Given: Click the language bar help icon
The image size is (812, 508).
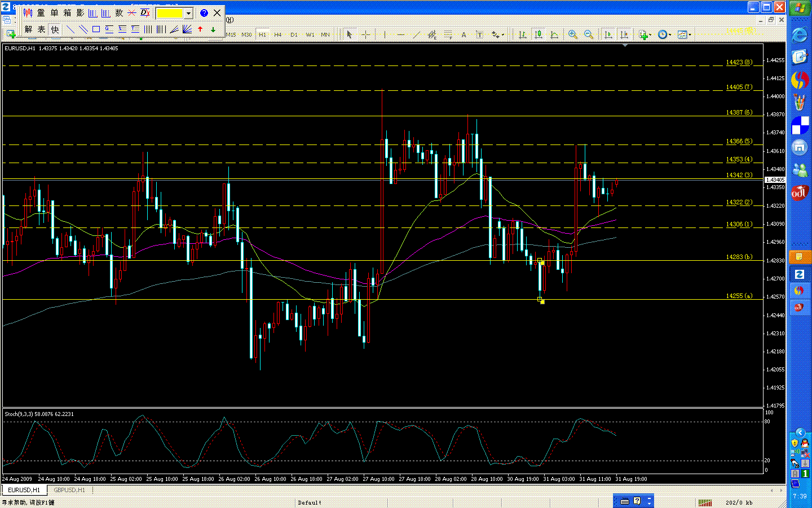Looking at the screenshot, I should pos(637,501).
